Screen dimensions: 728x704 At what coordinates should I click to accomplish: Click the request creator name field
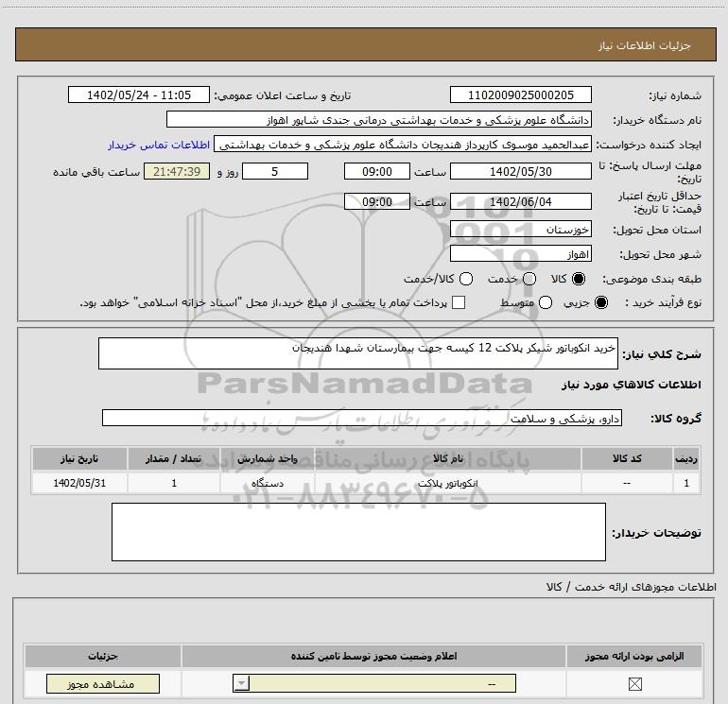click(x=403, y=145)
